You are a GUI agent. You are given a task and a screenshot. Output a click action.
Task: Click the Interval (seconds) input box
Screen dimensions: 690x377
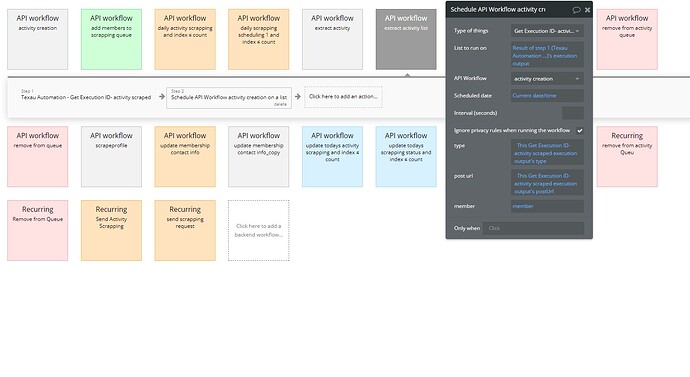(573, 113)
